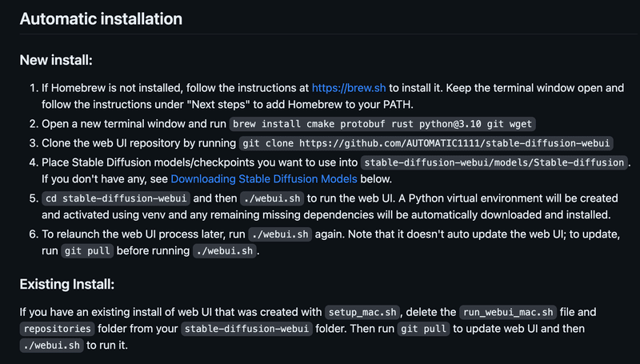Click ./webui.sh before 'to run it'
Screen dimensions: 640x364
[51, 346]
